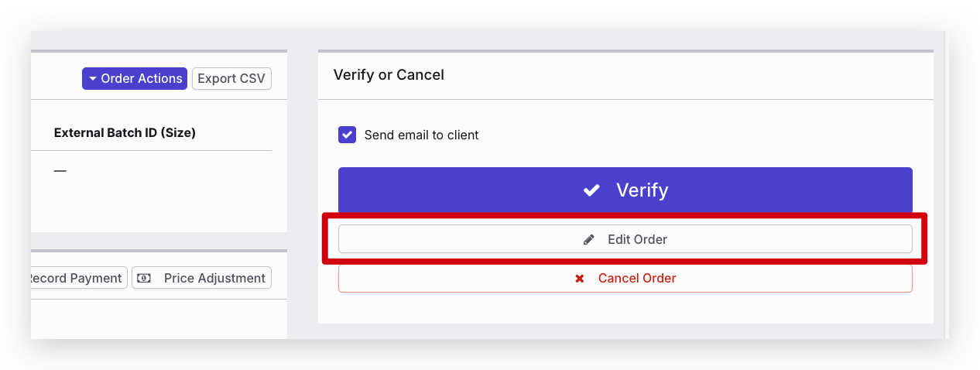Open the Price Adjustment button
This screenshot has width=980, height=370.
(x=201, y=278)
